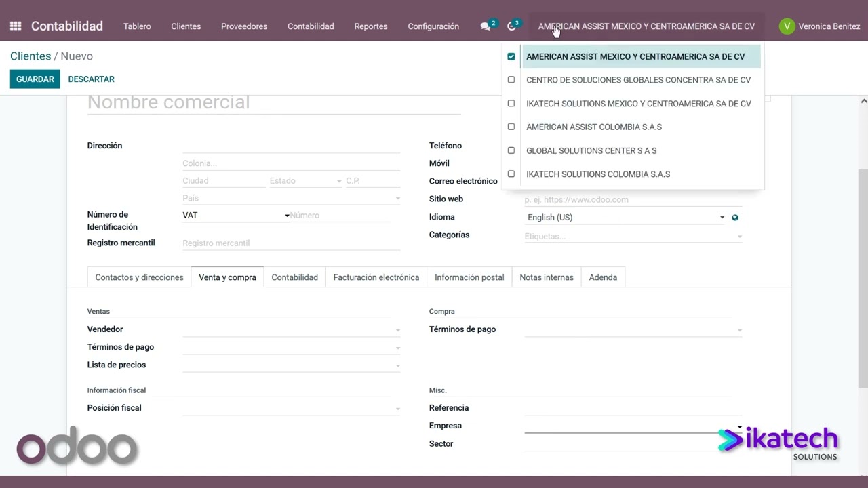868x488 pixels.
Task: Select company CENTRO DE SOLUCIONES GLOBALES CONCENTRA
Action: point(639,80)
